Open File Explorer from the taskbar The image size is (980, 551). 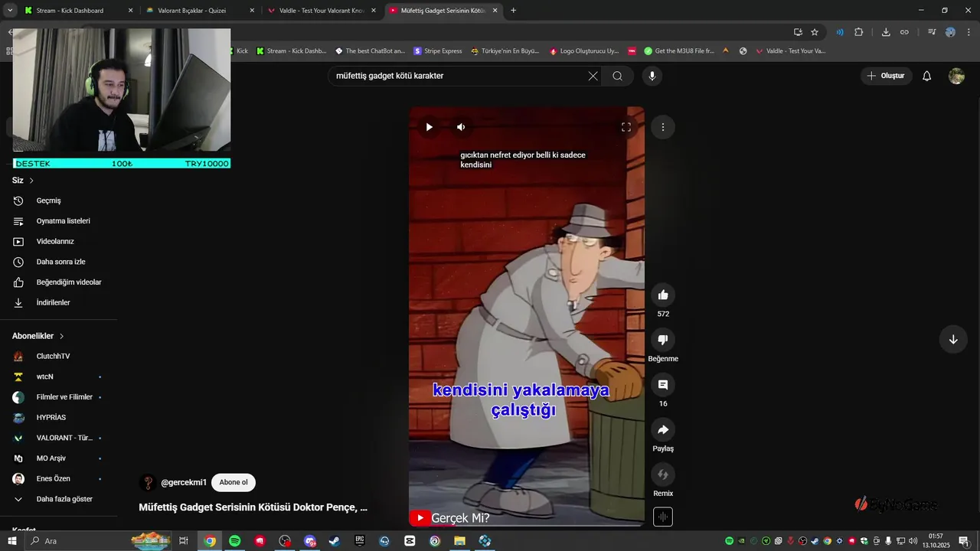[459, 541]
